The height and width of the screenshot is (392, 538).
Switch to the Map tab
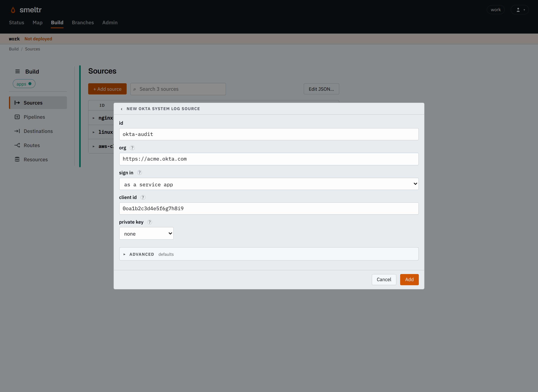click(x=38, y=23)
